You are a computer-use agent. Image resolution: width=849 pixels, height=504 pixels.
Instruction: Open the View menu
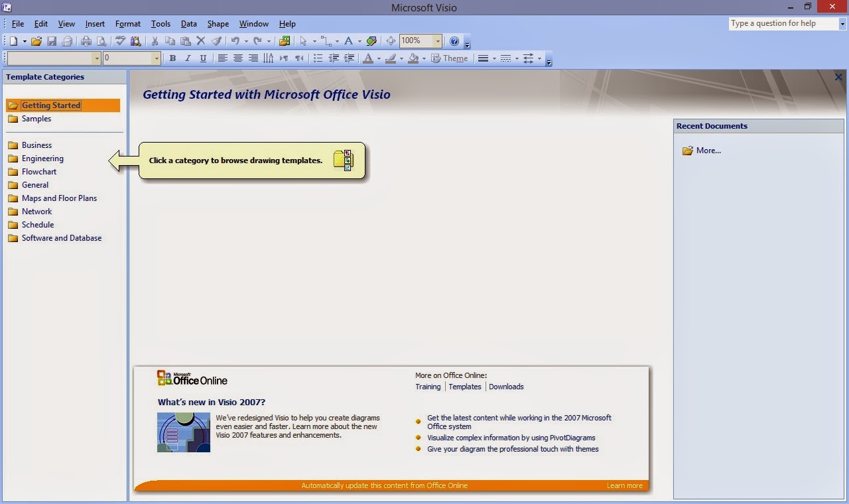coord(66,24)
